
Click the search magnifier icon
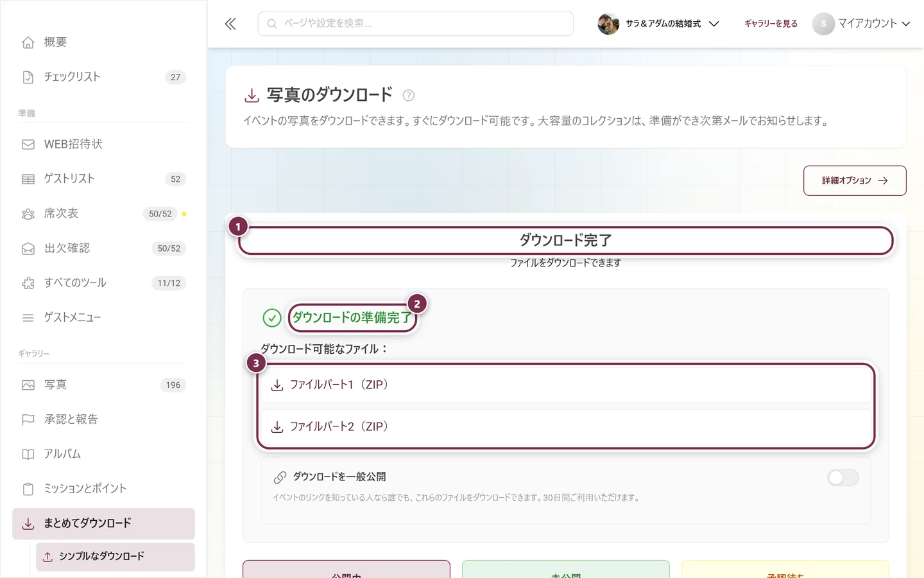tap(272, 24)
